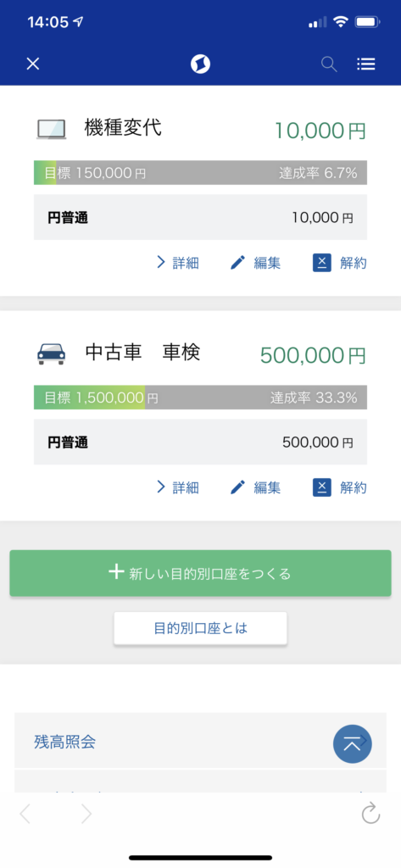Image resolution: width=401 pixels, height=868 pixels.
Task: Go forward with browser forward arrow
Action: point(86,814)
